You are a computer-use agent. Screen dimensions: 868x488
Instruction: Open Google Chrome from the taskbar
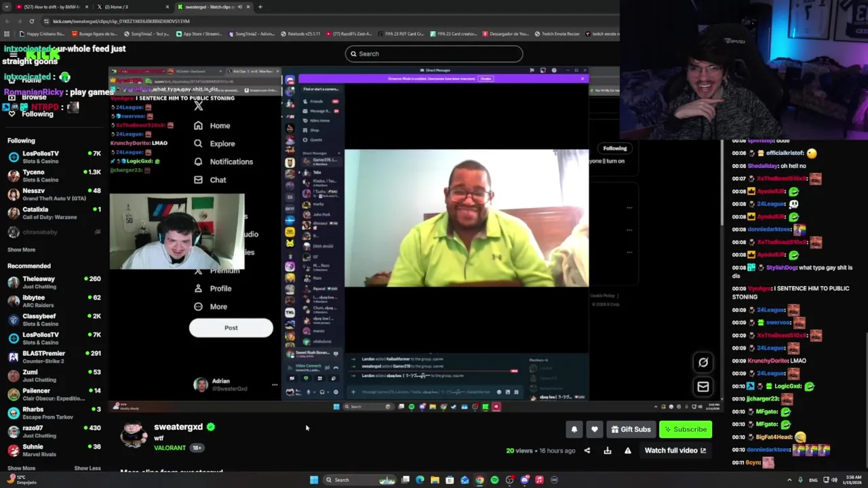coord(479,480)
